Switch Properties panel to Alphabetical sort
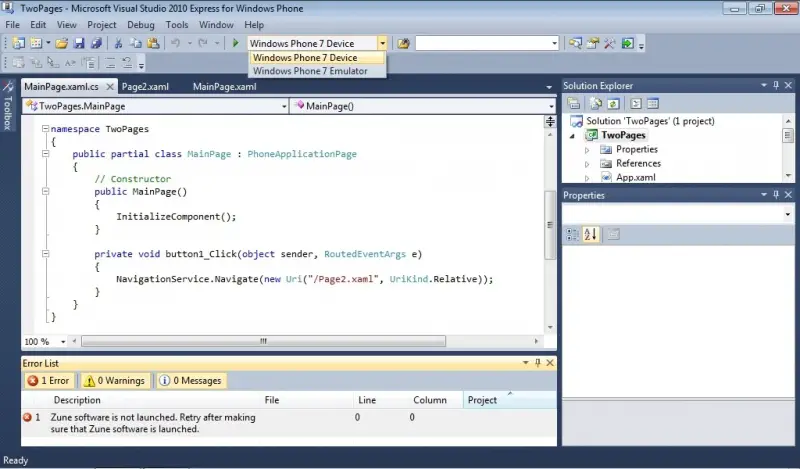Screen dimensions: 800x469 tap(590, 234)
